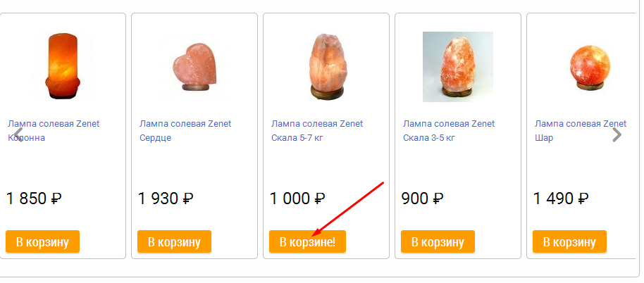
Task: Open the Zenet Скала 5-7 кг link
Action: [x=317, y=130]
